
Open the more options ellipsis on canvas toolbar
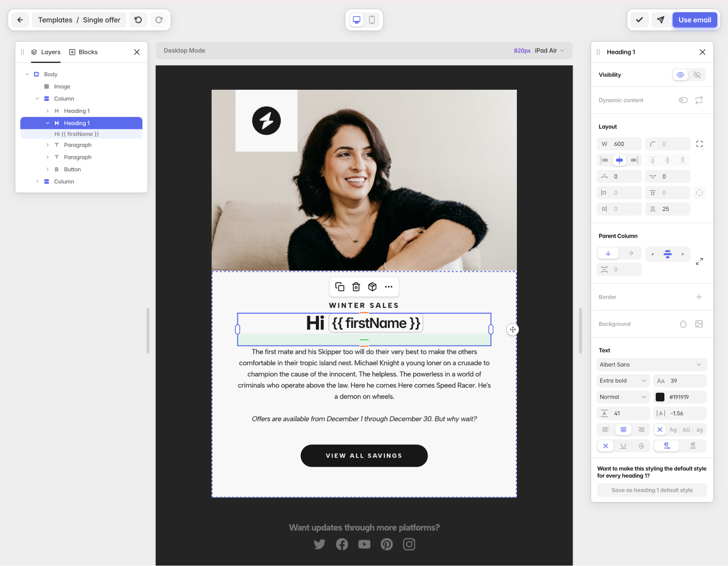tap(389, 287)
